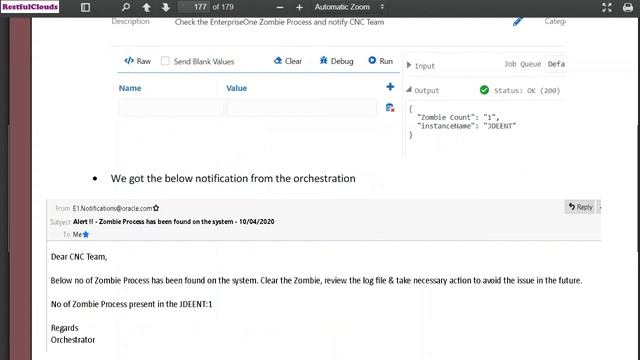Start Debug on the orchestration
Screen dimensions: 640x360
pos(336,61)
